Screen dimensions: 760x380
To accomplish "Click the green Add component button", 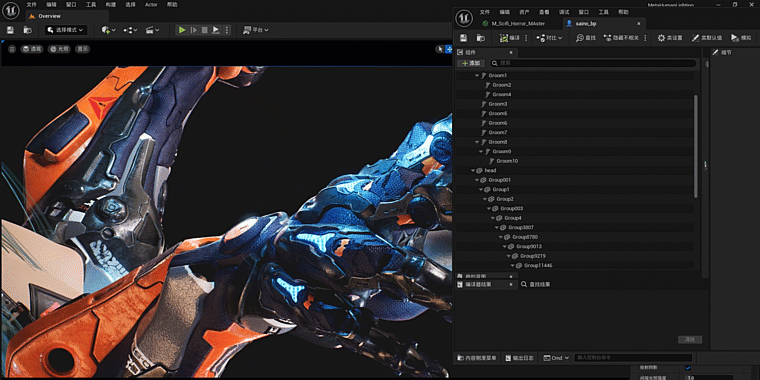I will coord(471,63).
